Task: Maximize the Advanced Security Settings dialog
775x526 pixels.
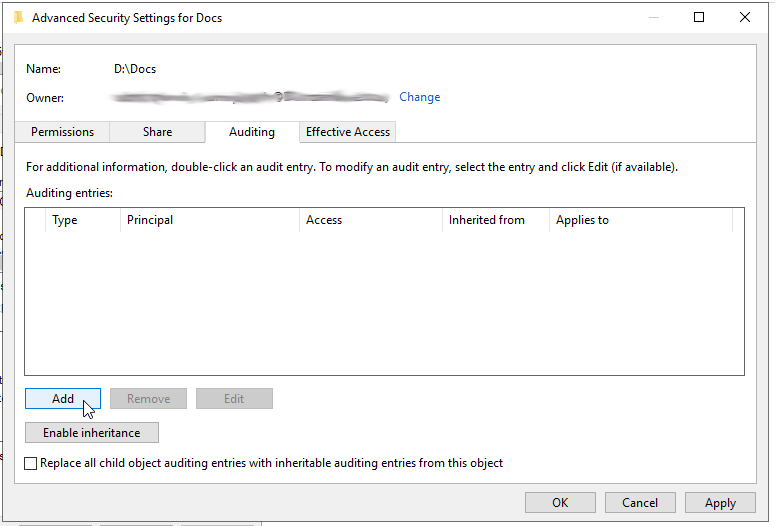Action: [699, 17]
